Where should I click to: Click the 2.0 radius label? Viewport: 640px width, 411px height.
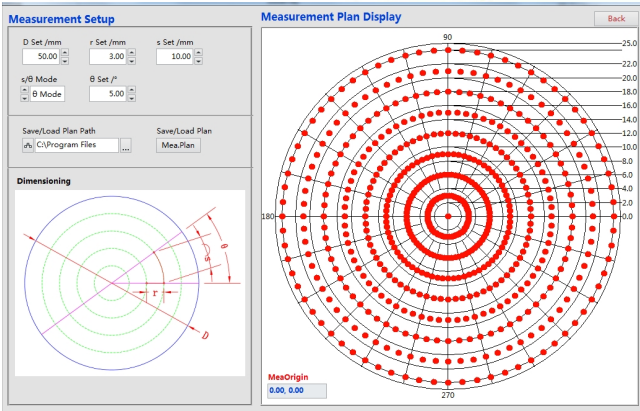627,202
